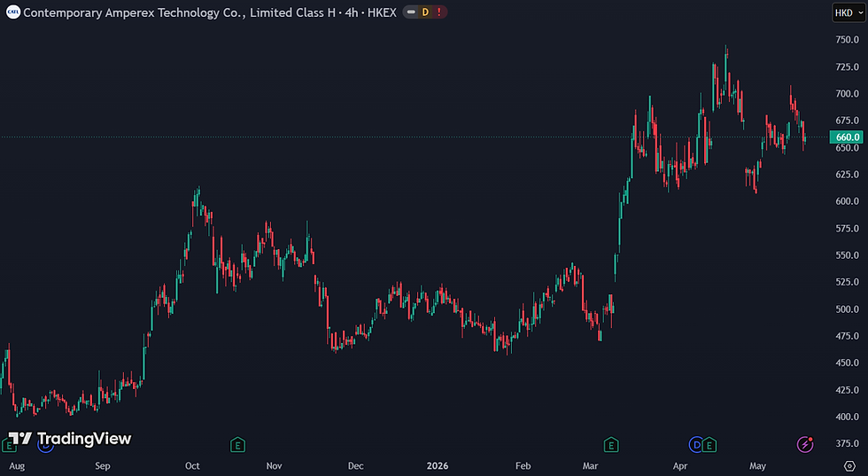
Task: Click the gray market status pill indicator
Action: pos(411,12)
